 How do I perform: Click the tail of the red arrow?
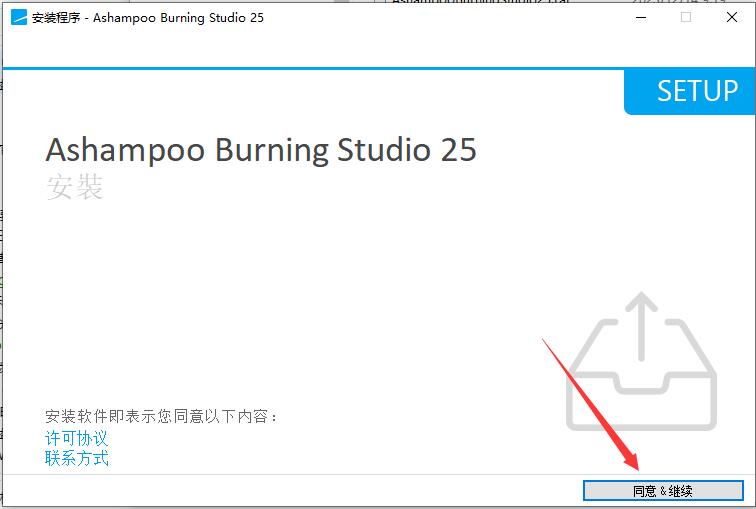coord(545,341)
